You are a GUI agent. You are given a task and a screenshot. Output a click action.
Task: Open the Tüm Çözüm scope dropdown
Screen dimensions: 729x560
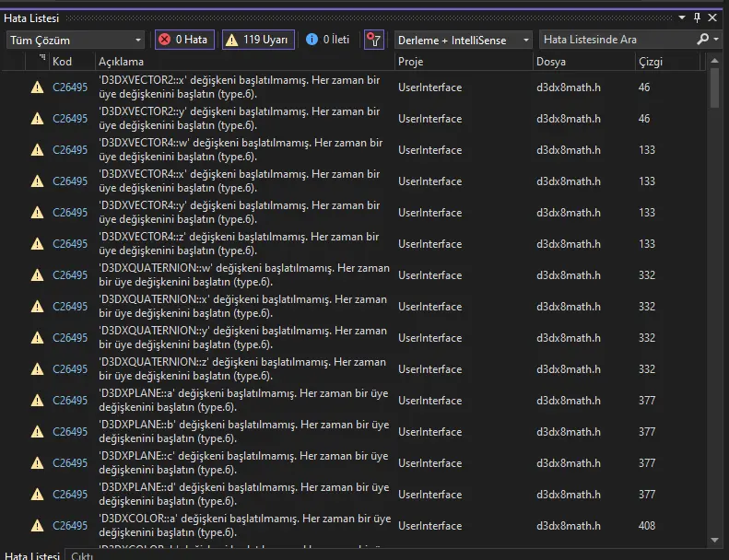[76, 40]
